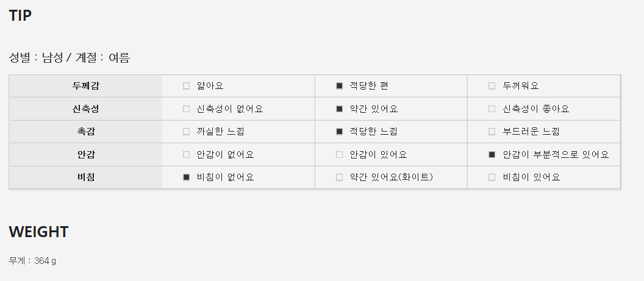This screenshot has width=644, height=281.
Task: Check the 얇아요 thickness checkbox
Action: 187,86
